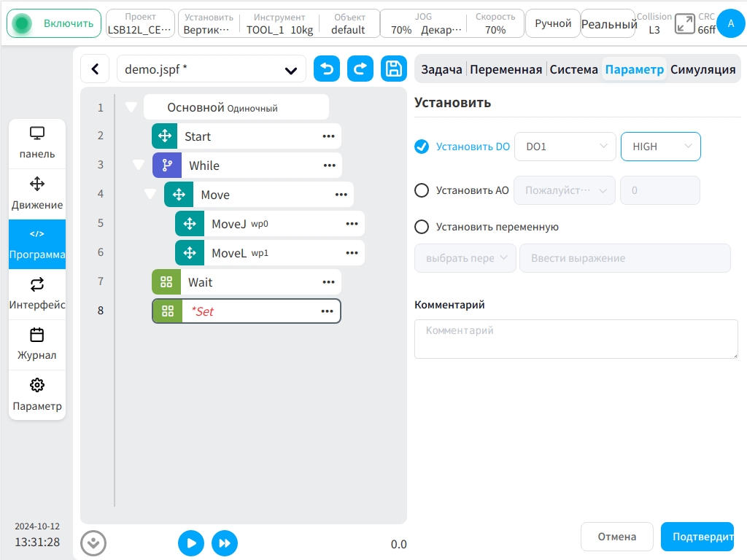The height and width of the screenshot is (560, 747).
Task: Open the three-dot menu on Set row
Action: [x=327, y=311]
